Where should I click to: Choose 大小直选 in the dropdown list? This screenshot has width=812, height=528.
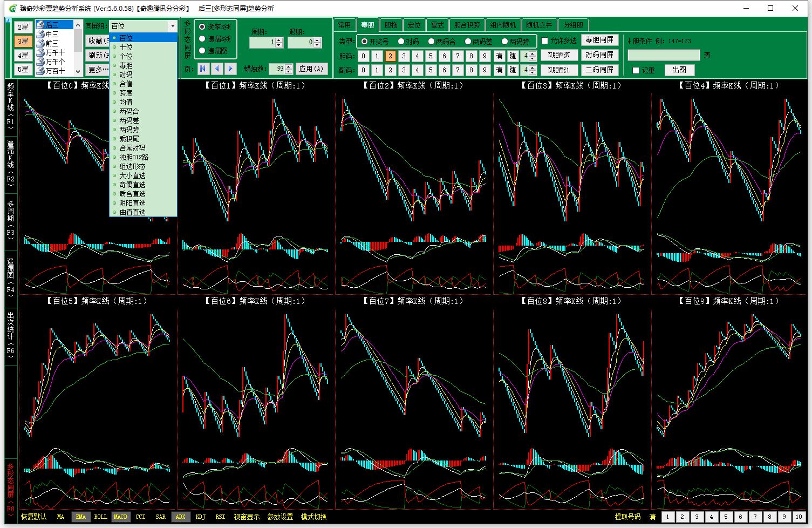[x=132, y=175]
